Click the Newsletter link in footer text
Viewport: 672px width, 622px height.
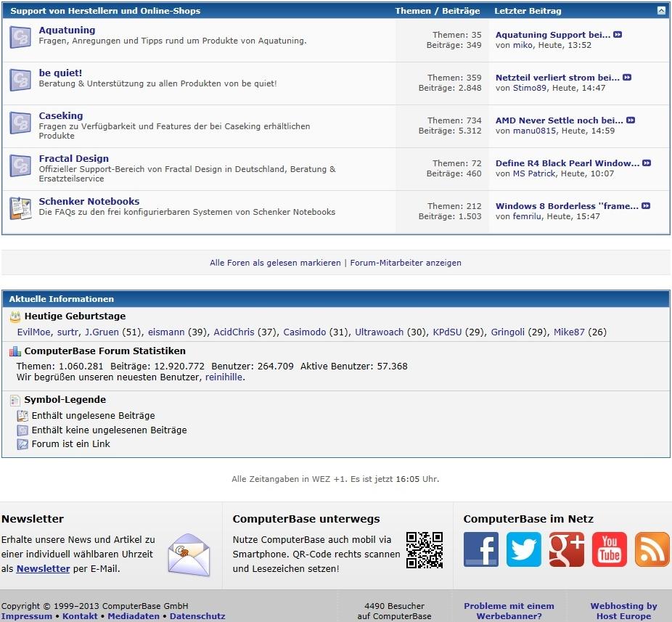tap(43, 569)
